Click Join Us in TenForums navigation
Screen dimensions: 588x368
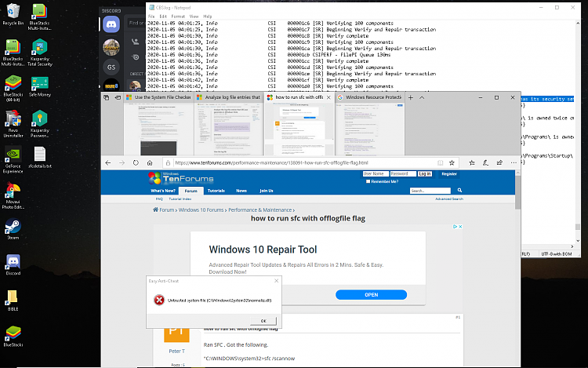pos(267,191)
